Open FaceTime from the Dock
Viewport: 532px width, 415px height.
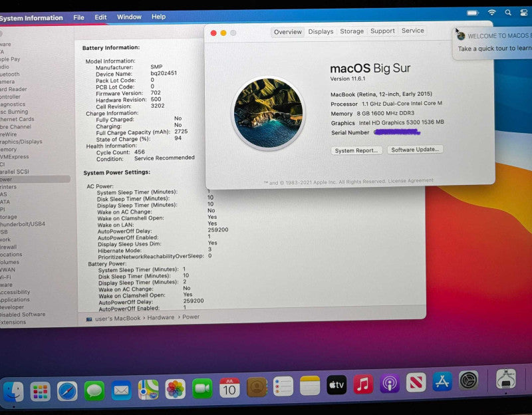tap(202, 388)
